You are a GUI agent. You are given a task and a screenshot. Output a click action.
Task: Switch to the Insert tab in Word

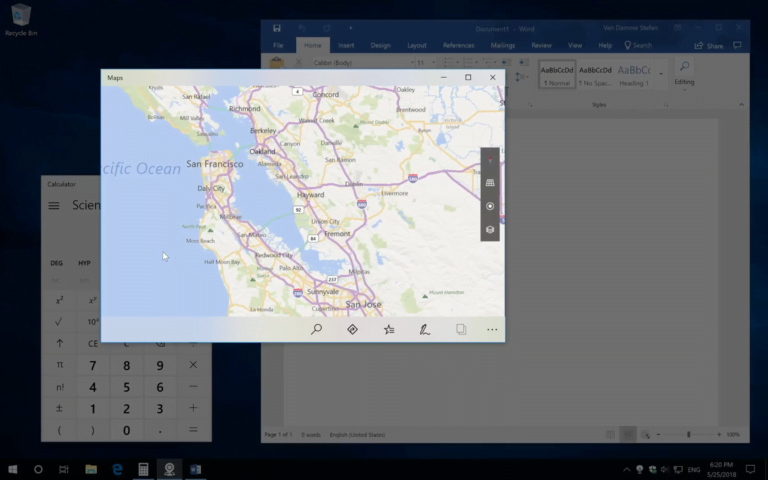coord(346,45)
